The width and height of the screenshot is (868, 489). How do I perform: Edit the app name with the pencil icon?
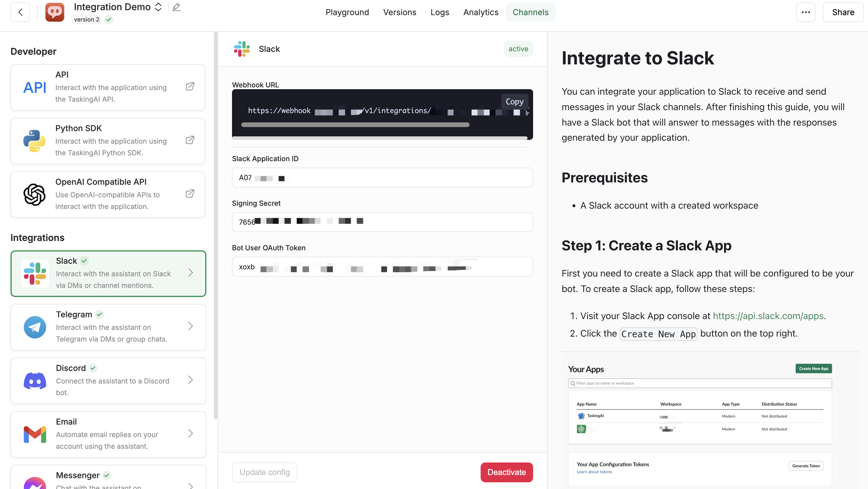pos(176,7)
